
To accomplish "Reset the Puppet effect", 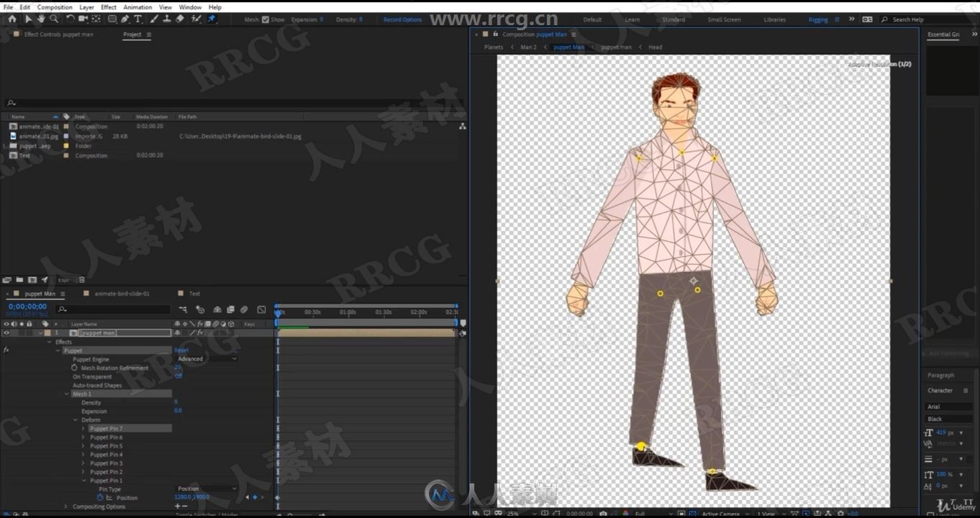I will (x=181, y=350).
